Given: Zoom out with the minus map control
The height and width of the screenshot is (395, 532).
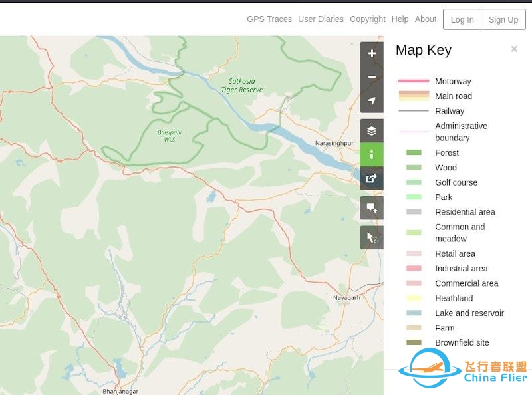Looking at the screenshot, I should [x=372, y=77].
